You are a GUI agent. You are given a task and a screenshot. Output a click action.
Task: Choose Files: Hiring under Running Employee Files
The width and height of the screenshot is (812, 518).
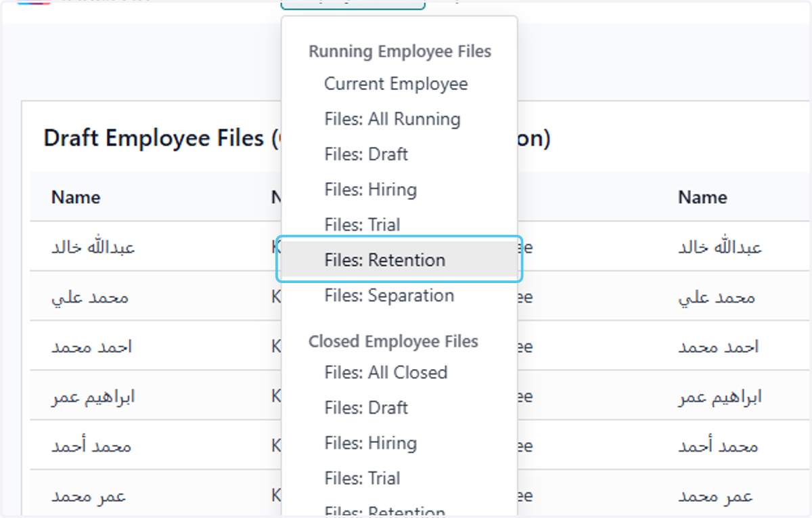point(370,190)
